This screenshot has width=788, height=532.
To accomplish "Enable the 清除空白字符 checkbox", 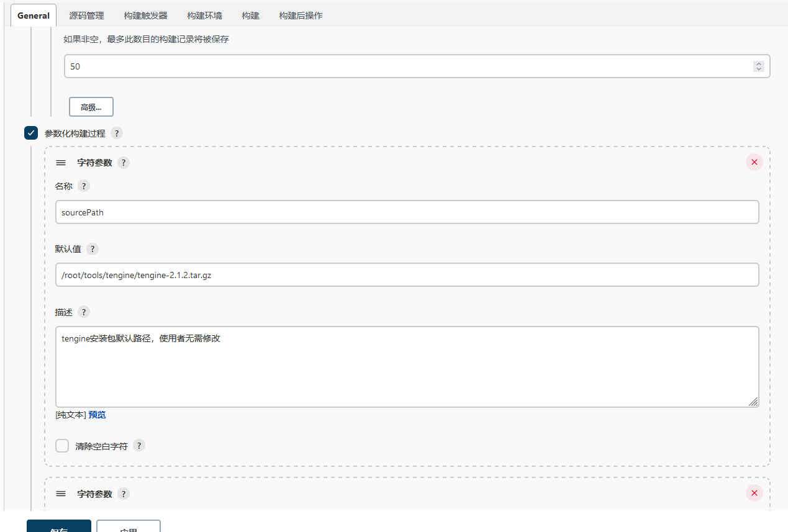I will click(62, 446).
